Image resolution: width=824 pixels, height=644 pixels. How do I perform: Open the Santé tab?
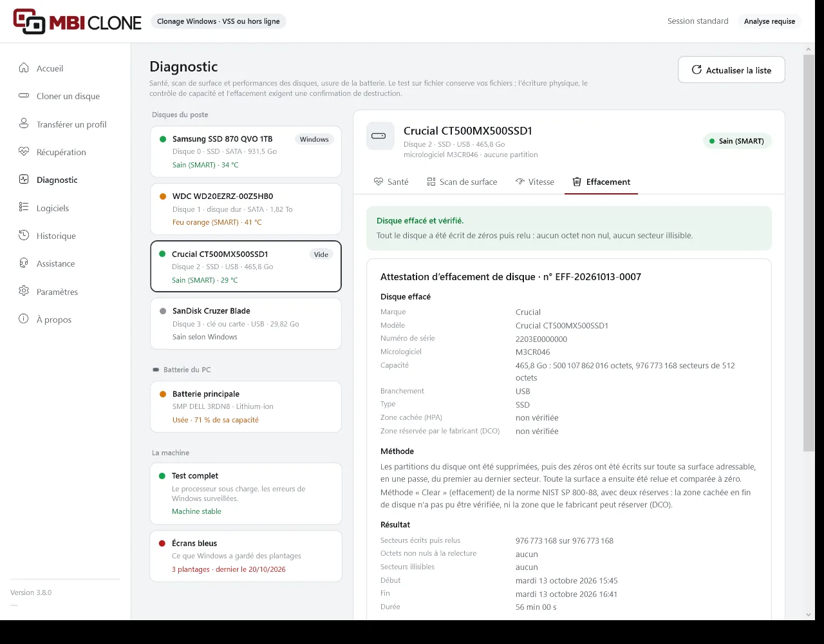click(391, 182)
